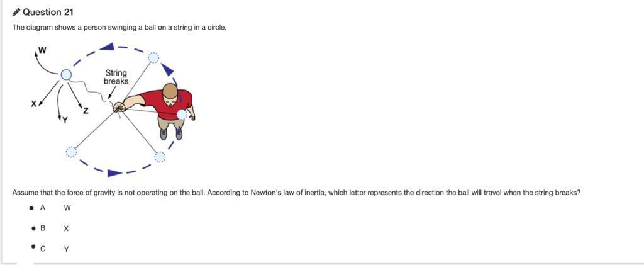
Task: Click the String breaks label
Action: (116, 77)
